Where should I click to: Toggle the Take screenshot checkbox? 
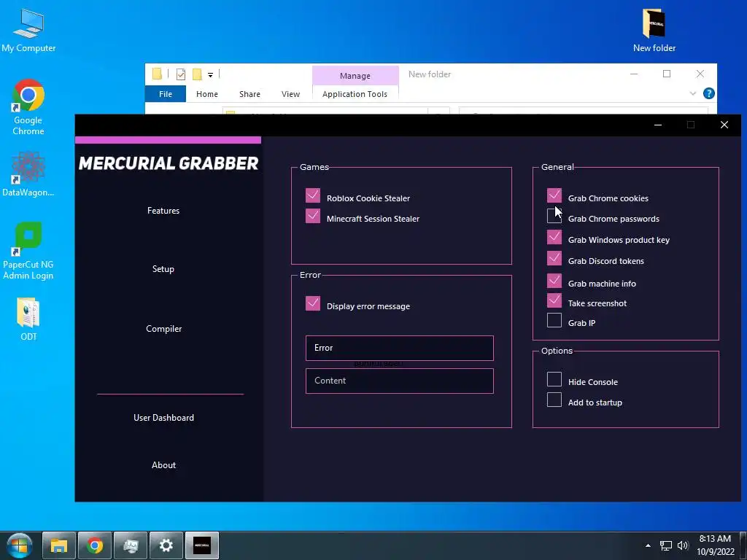click(x=554, y=300)
